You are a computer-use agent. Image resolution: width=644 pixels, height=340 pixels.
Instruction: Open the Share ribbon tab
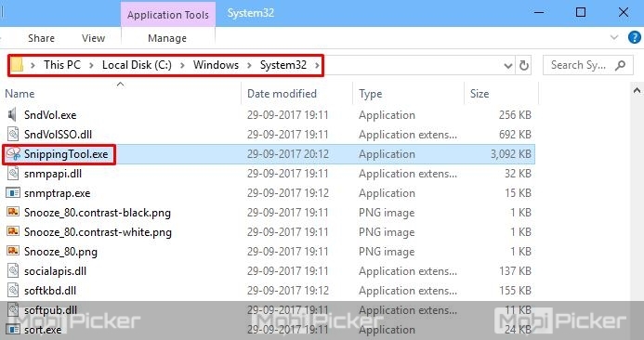click(41, 38)
